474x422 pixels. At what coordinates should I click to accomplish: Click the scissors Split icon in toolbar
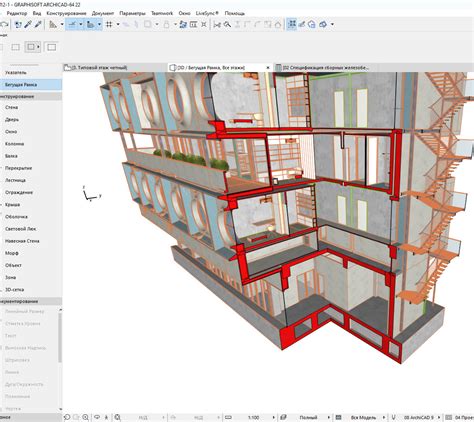[x=217, y=24]
